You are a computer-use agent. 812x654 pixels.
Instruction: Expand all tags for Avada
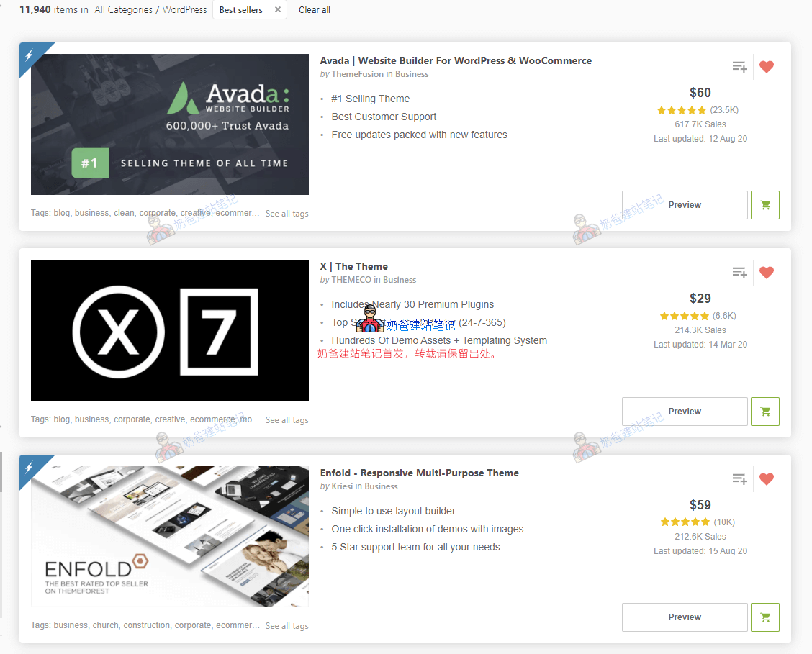click(287, 214)
